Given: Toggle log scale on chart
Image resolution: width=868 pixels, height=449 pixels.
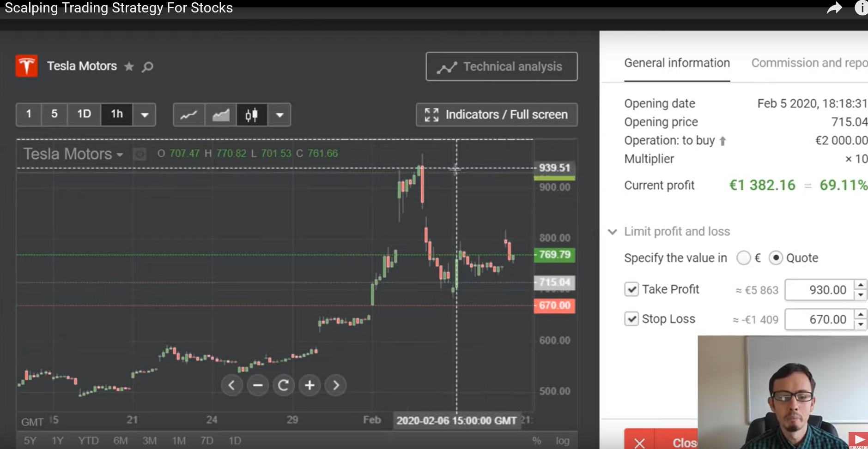Looking at the screenshot, I should pyautogui.click(x=562, y=441).
